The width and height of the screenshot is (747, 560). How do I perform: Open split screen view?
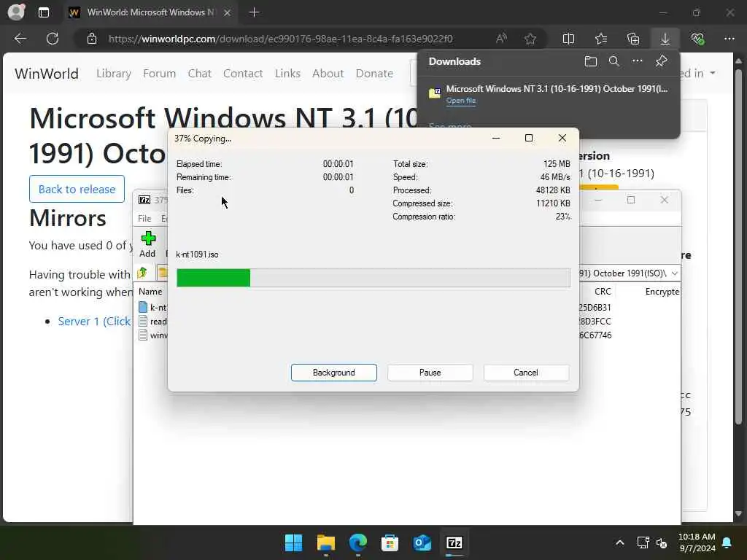(x=568, y=39)
